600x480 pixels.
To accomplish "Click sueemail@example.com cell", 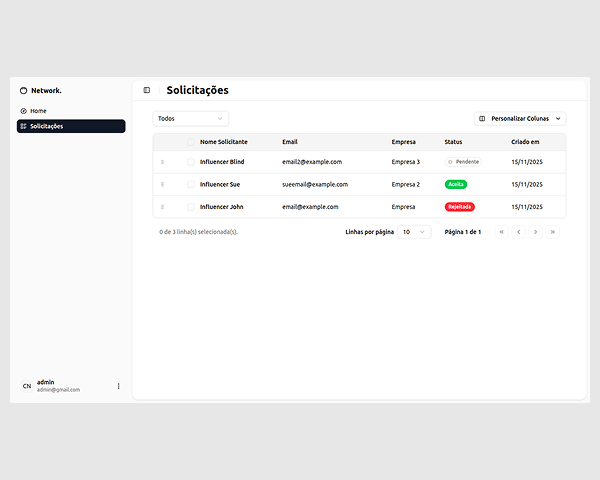I will 315,184.
